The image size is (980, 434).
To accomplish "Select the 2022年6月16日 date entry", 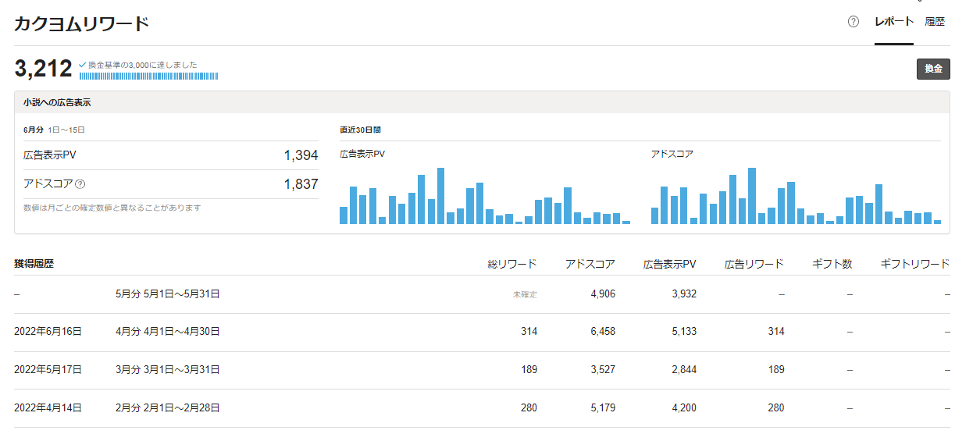I will (48, 332).
